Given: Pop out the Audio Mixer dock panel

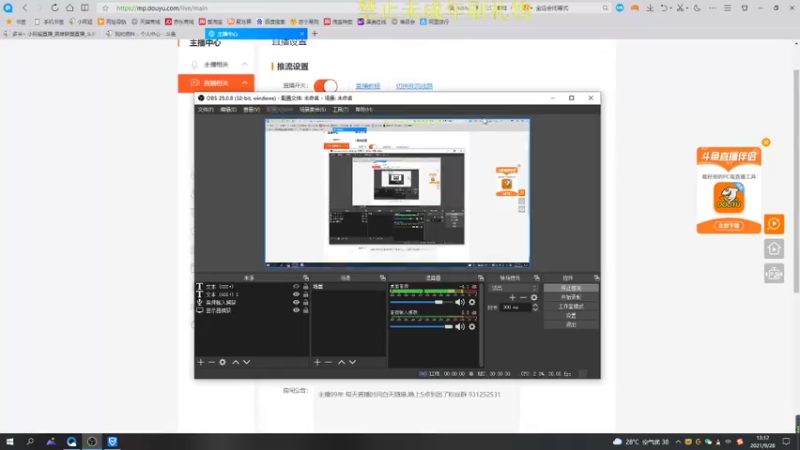Looking at the screenshot, I should (481, 278).
